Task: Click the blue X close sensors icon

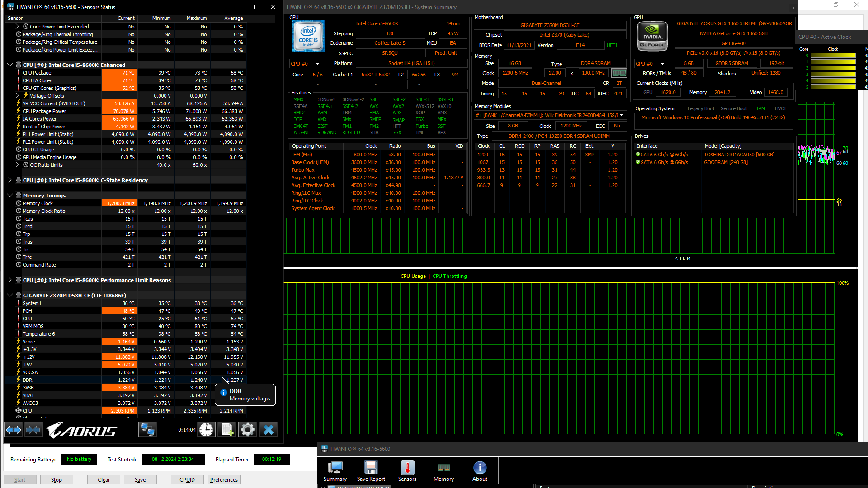Action: [269, 430]
